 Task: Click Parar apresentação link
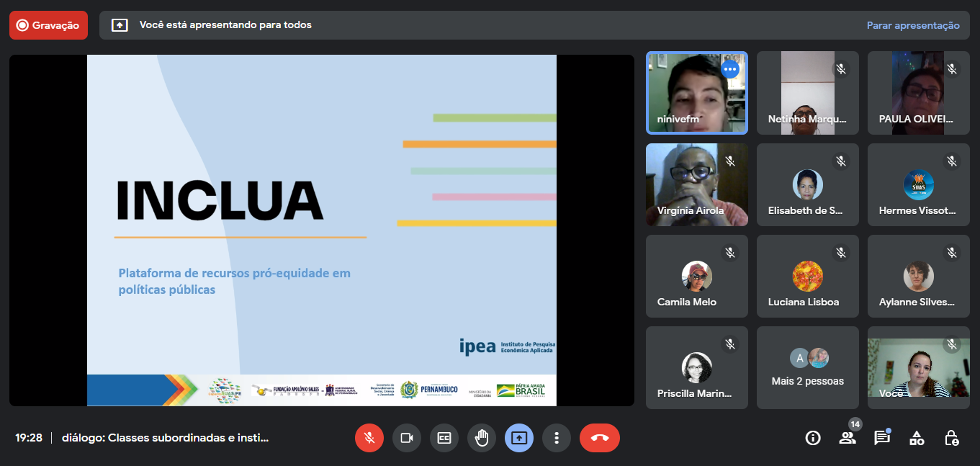912,25
